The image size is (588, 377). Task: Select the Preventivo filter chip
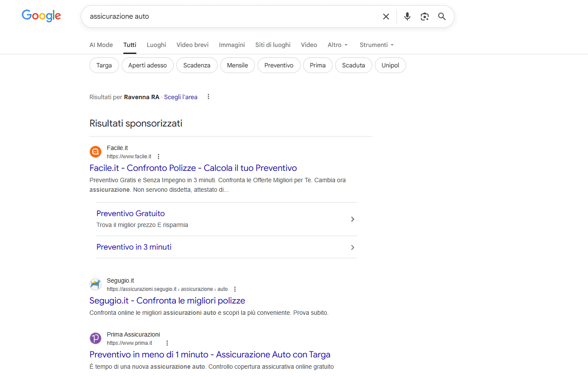tap(279, 65)
